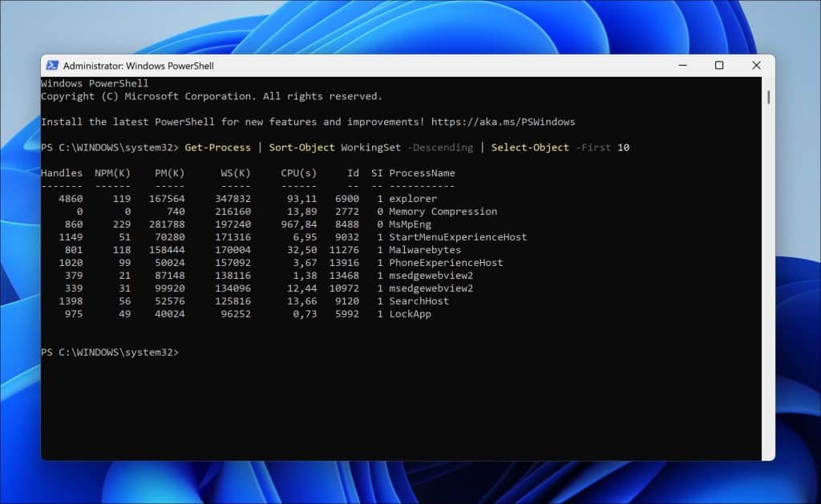Click the Malwarebytes process name
The width and height of the screenshot is (821, 504).
click(425, 250)
